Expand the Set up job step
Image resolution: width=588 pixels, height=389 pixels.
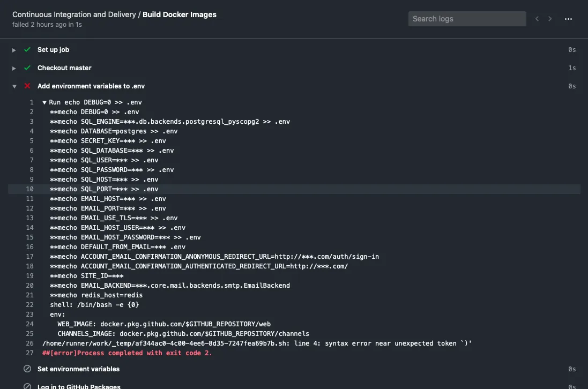14,50
